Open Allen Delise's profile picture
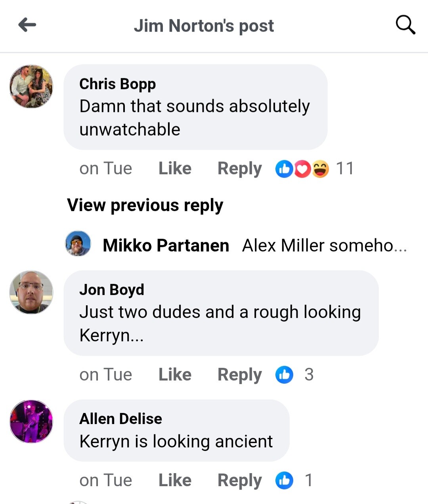Screen dimensions: 428x504 point(31,421)
